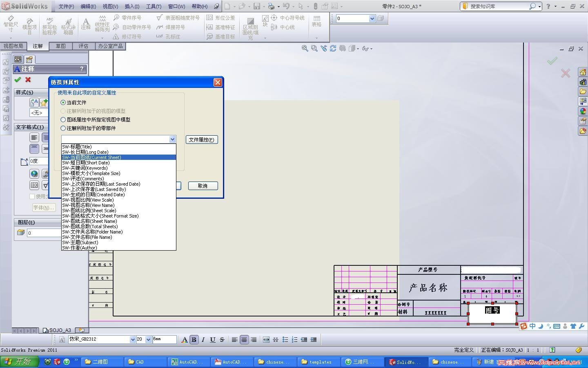Open the font size dropdown showing 20
The image size is (588, 368).
coord(148,339)
